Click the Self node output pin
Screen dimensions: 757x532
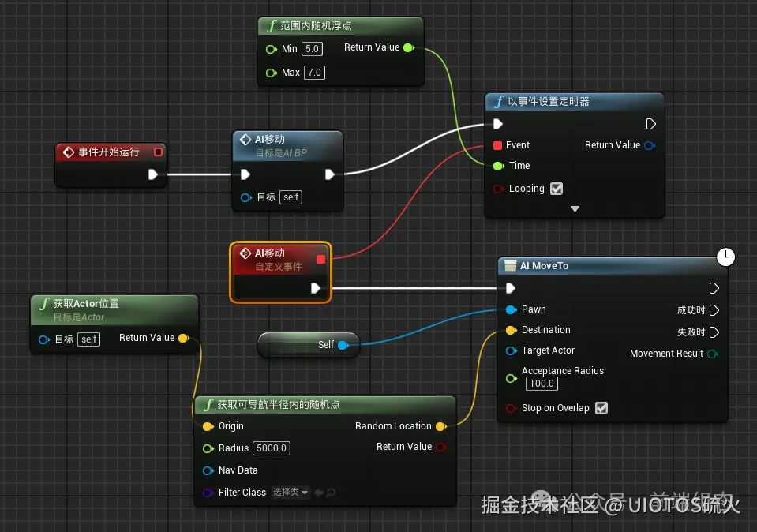coord(343,345)
